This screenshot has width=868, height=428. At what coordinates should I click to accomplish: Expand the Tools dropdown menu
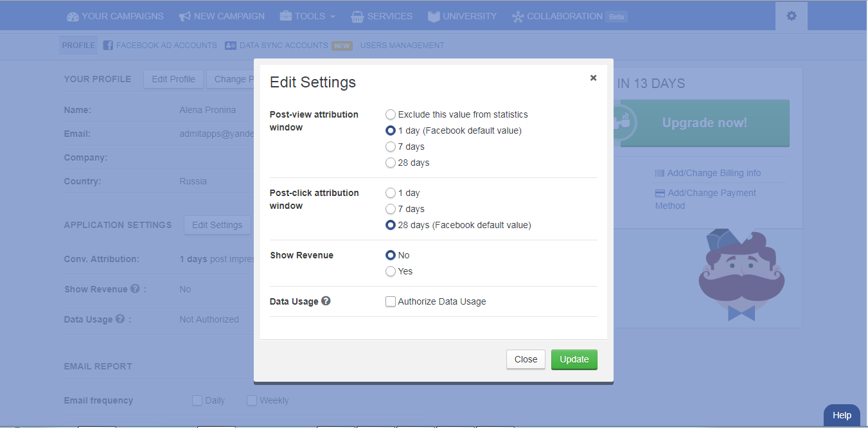pos(308,16)
